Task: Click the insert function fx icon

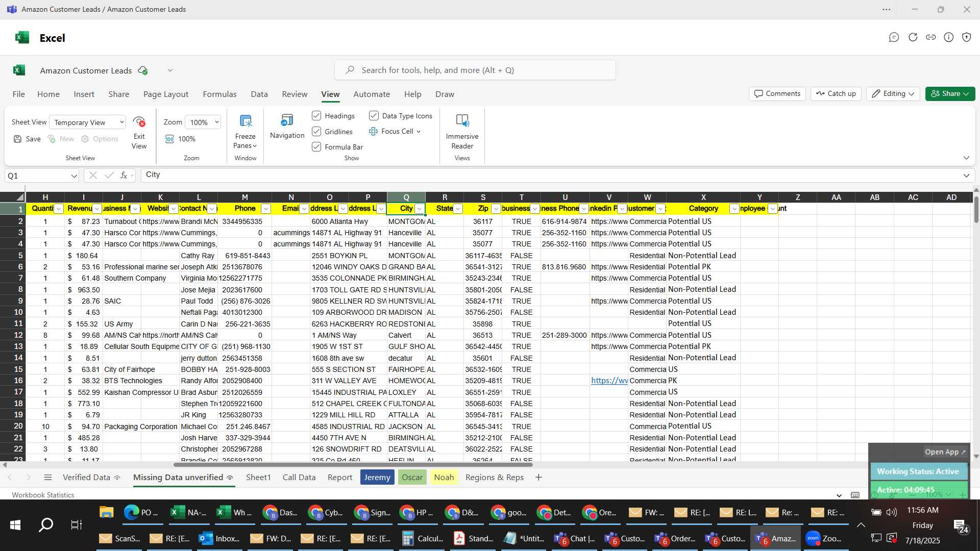Action: pyautogui.click(x=124, y=176)
